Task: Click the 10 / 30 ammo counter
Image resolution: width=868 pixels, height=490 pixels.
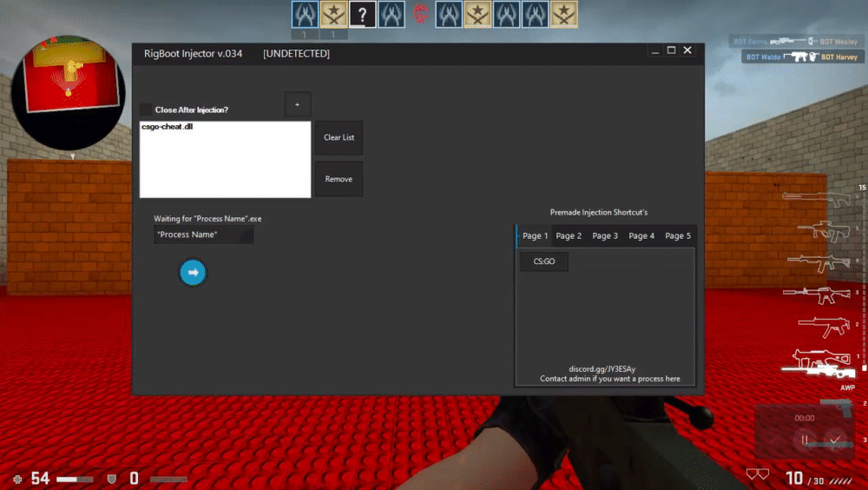Action: pyautogui.click(x=805, y=479)
